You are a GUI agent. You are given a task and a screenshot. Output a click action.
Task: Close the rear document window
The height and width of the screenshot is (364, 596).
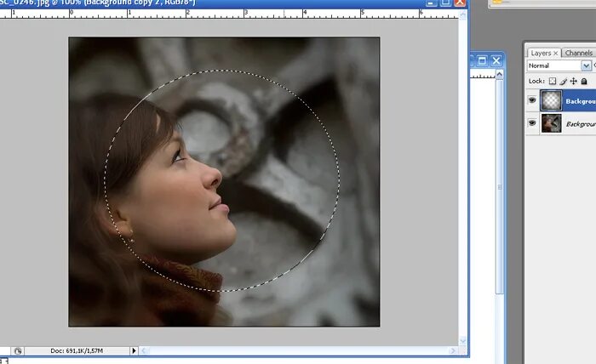pyautogui.click(x=496, y=60)
